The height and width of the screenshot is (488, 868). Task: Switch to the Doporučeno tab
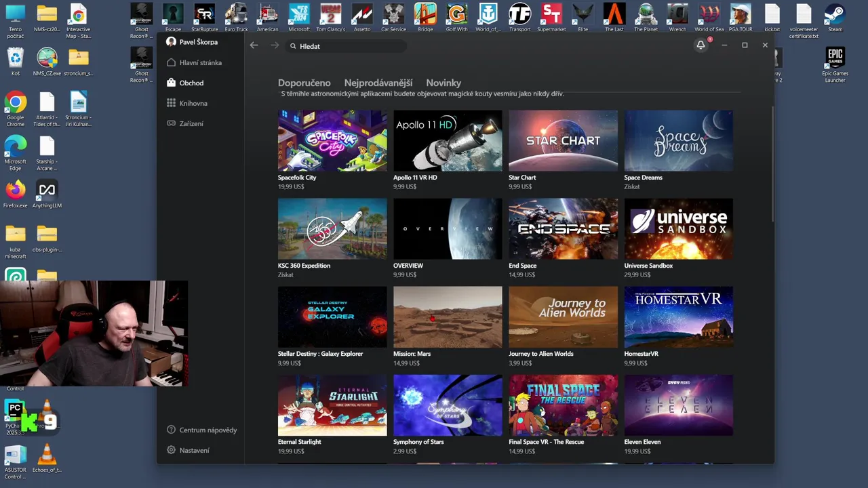coord(304,83)
